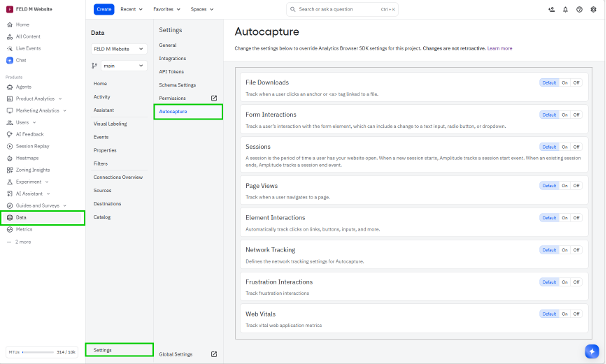Expand Marketing Analytics chevron
This screenshot has height=364, width=606.
[x=65, y=111]
